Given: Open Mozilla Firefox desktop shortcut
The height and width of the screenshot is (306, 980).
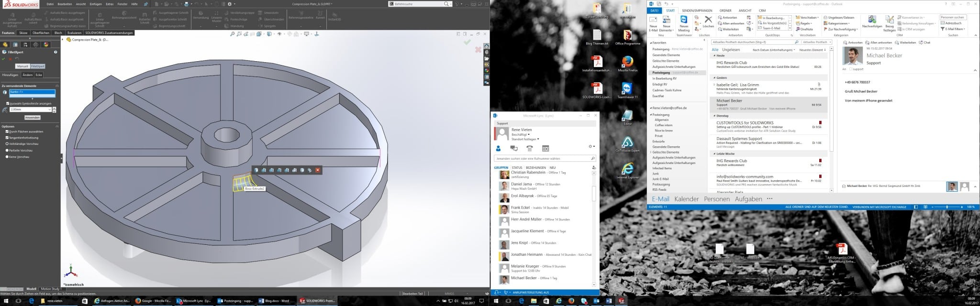Looking at the screenshot, I should click(x=627, y=64).
